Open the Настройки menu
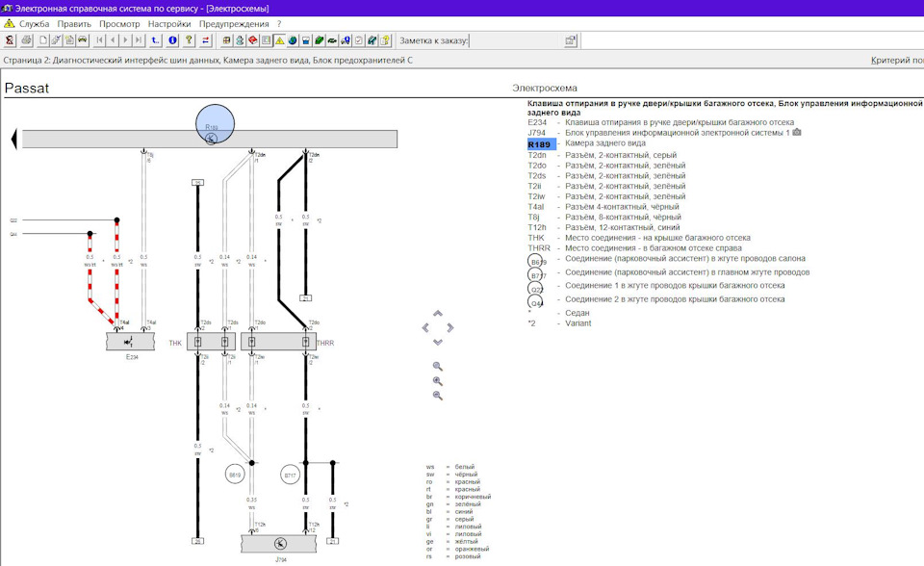 click(169, 24)
